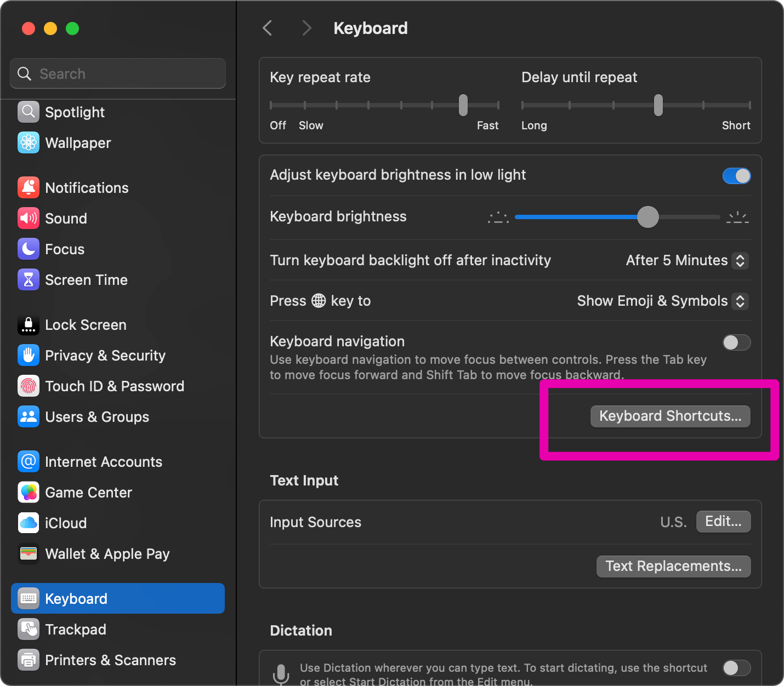Image resolution: width=784 pixels, height=686 pixels.
Task: Click the Fast label under Key repeat rate
Action: point(487,125)
